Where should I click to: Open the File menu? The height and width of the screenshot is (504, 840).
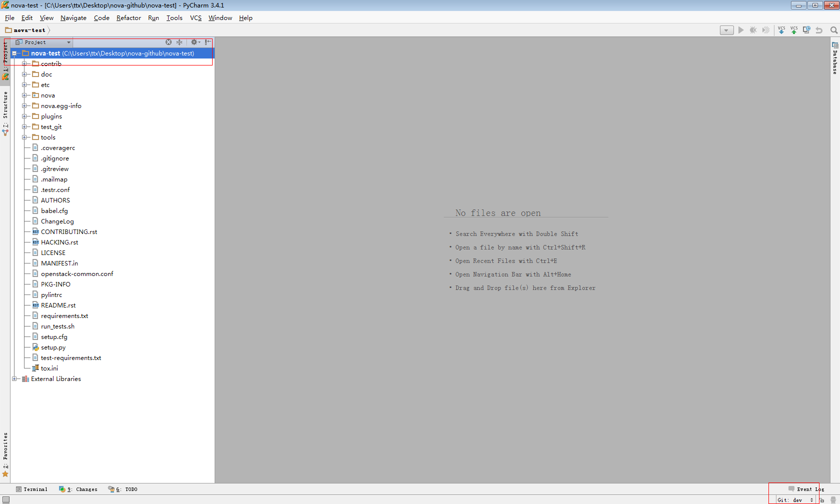click(x=10, y=18)
